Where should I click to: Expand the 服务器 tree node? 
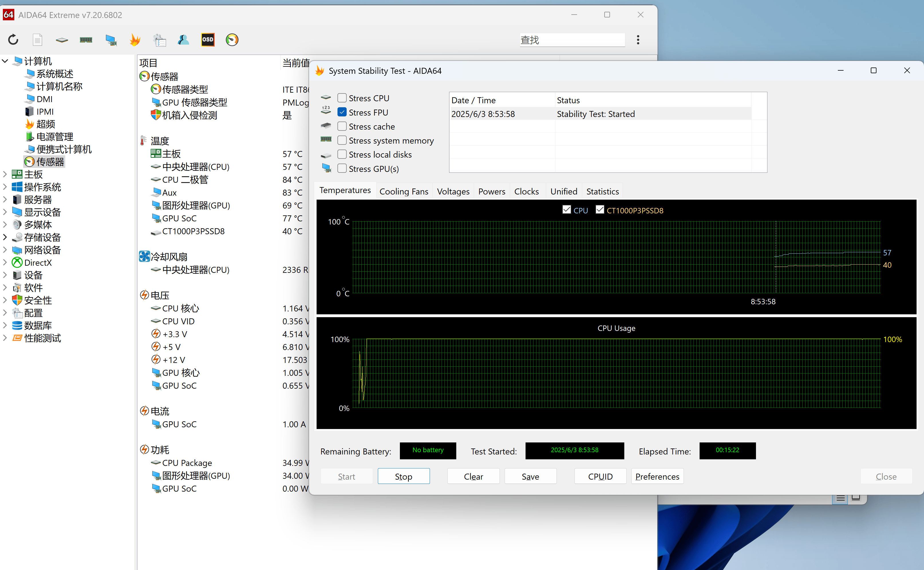(5, 199)
